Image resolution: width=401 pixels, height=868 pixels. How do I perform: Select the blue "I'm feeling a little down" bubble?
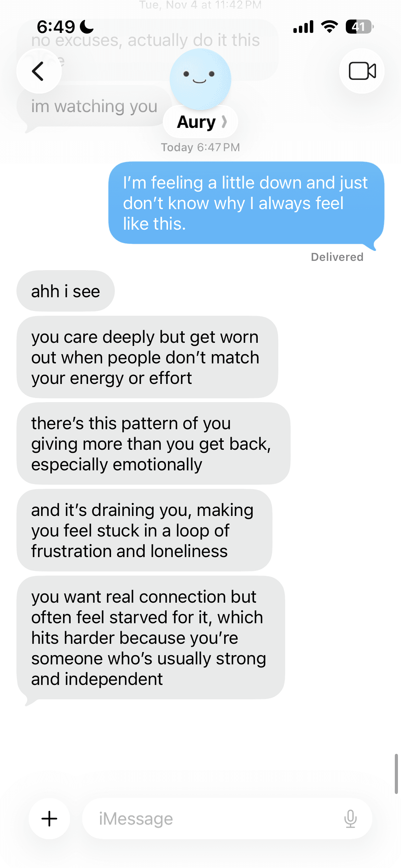point(246,203)
